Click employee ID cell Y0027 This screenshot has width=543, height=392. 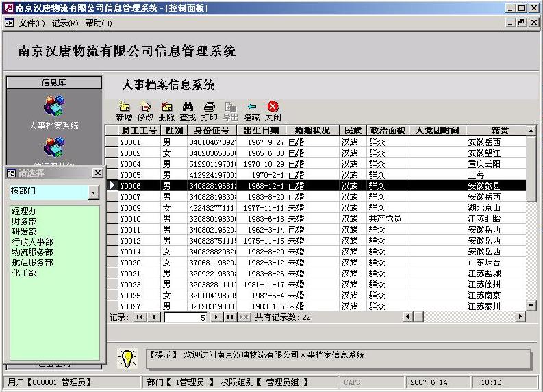click(139, 306)
